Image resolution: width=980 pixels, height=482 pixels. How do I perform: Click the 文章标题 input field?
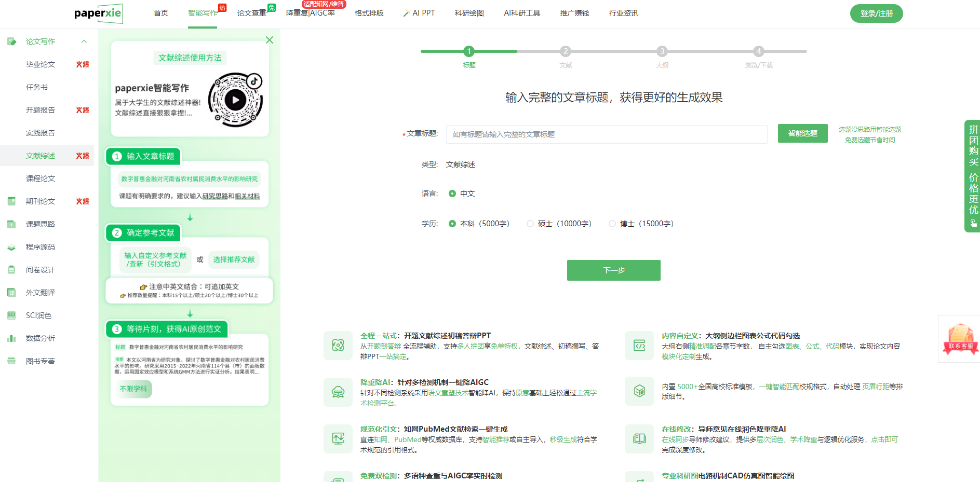[606, 134]
